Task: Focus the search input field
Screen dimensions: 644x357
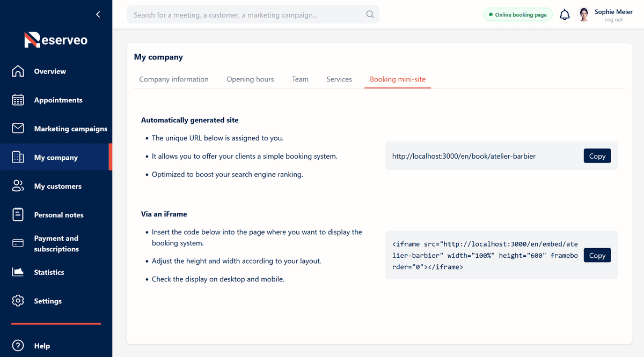Action: pos(253,14)
